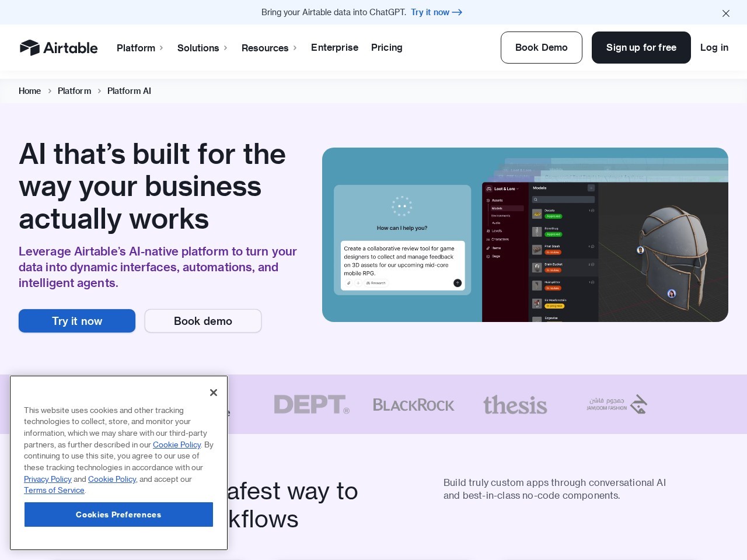Screen dimensions: 747x560
Task: Click the Assets icon in the sidebar
Action: pyautogui.click(x=487, y=200)
